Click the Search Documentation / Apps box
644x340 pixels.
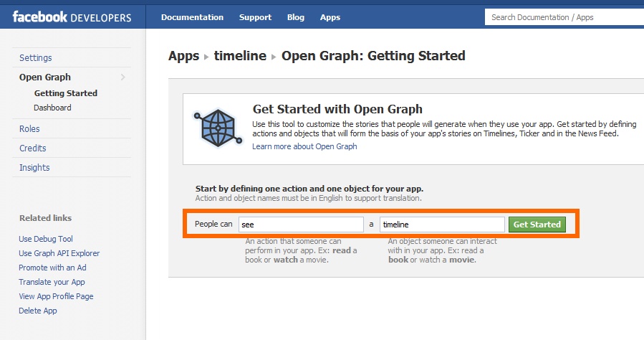[x=564, y=17]
